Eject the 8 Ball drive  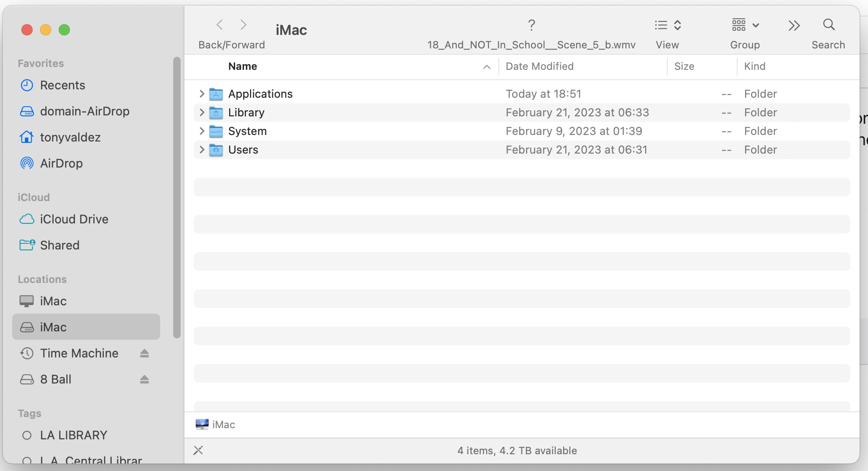point(144,379)
